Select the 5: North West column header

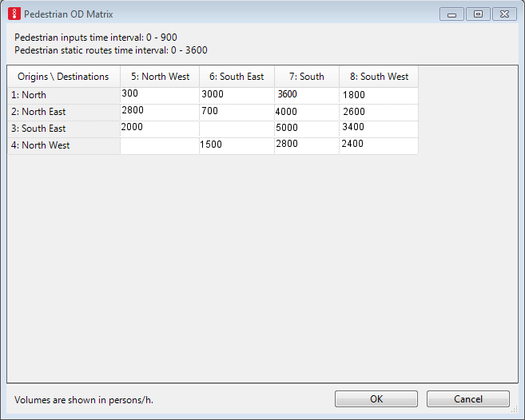[x=160, y=77]
